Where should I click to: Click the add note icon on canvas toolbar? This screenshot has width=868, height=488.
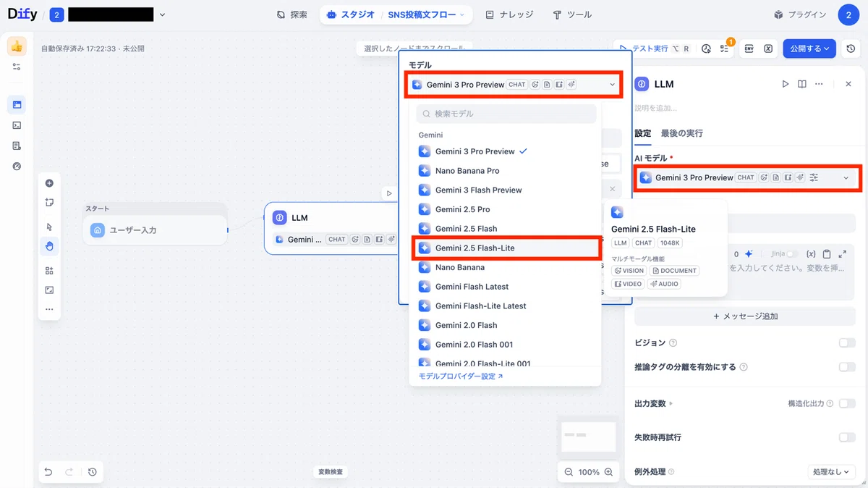tap(49, 203)
